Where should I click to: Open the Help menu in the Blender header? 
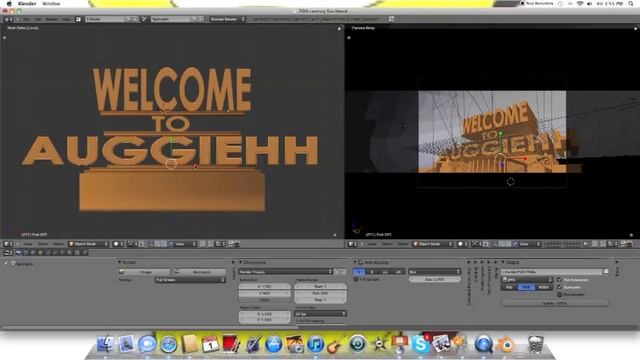pyautogui.click(x=66, y=19)
